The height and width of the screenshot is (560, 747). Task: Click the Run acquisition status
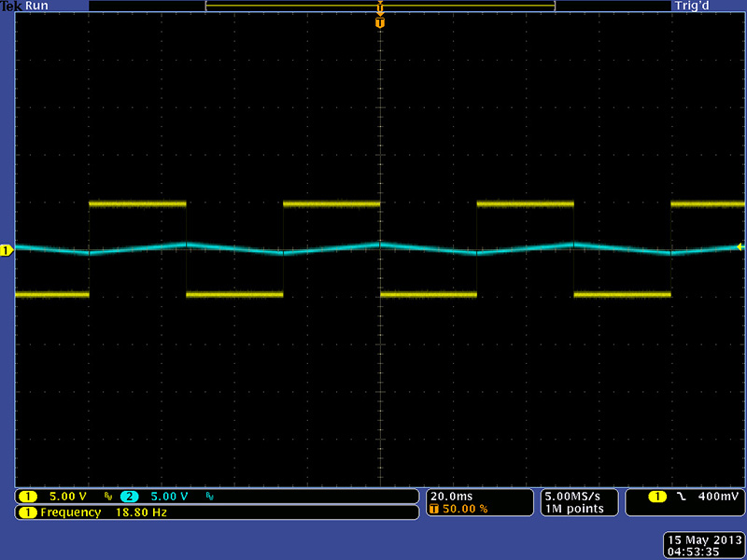(x=37, y=6)
